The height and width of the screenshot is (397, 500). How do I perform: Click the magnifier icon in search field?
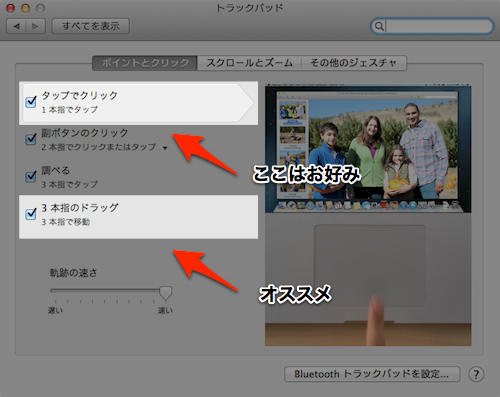click(379, 26)
